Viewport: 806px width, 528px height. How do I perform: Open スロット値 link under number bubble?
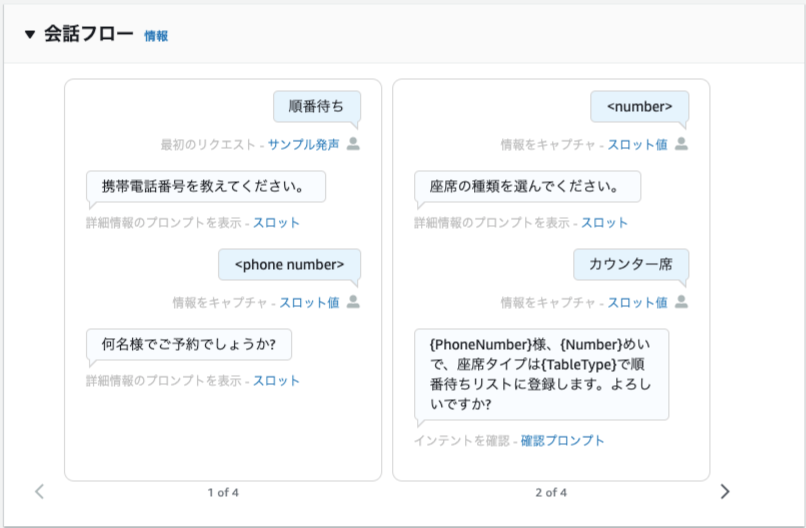(637, 144)
